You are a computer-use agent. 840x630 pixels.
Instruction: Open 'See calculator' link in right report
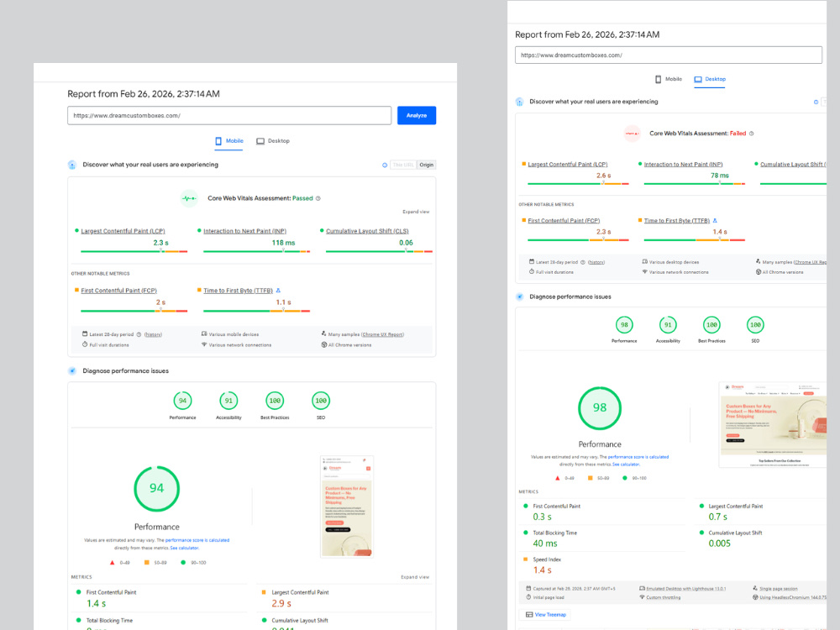[626, 465]
